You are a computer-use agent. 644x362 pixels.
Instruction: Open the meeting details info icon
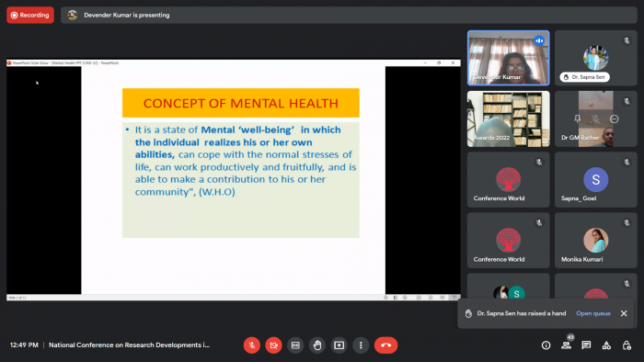[x=546, y=345]
